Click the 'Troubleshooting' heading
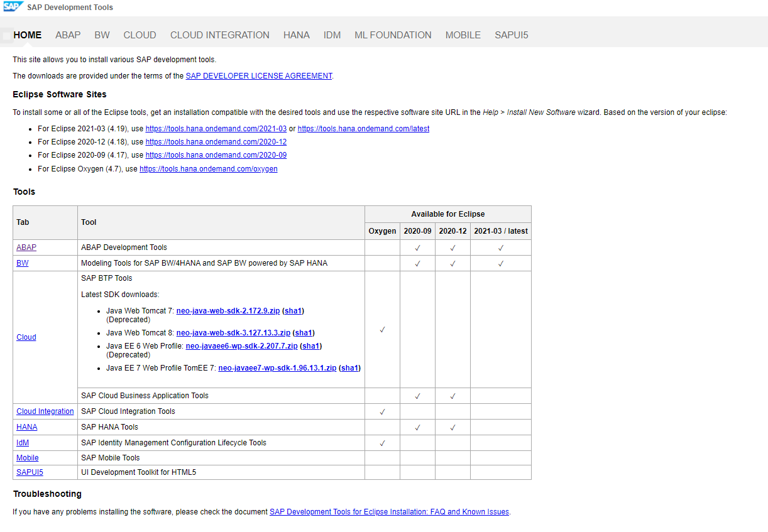 pyautogui.click(x=47, y=494)
